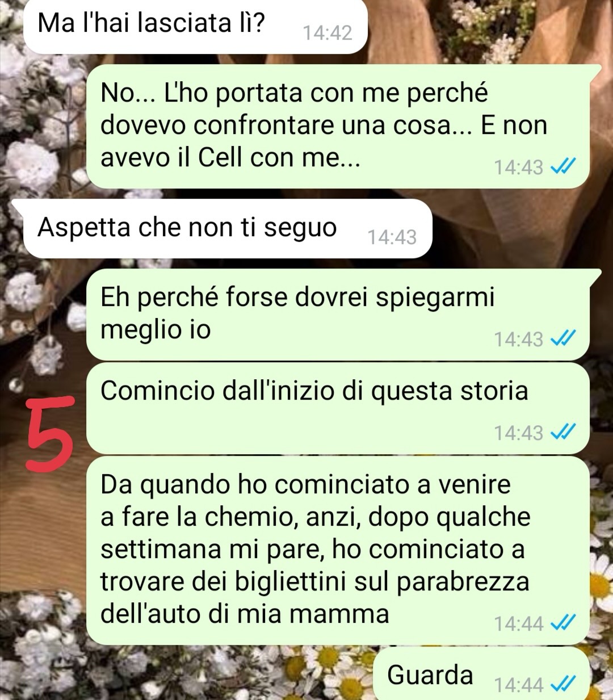Click the double-check read receipt at 14:43 under 'avevo il Cell con me...'

[564, 167]
